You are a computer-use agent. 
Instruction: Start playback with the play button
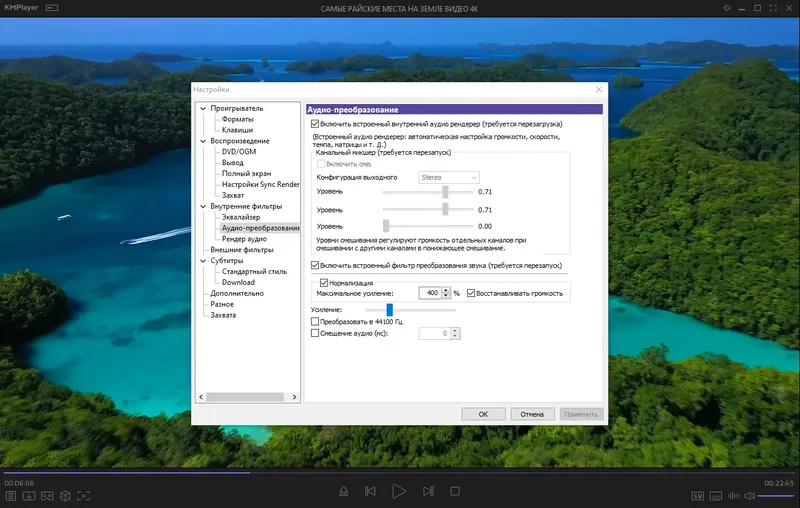point(399,491)
